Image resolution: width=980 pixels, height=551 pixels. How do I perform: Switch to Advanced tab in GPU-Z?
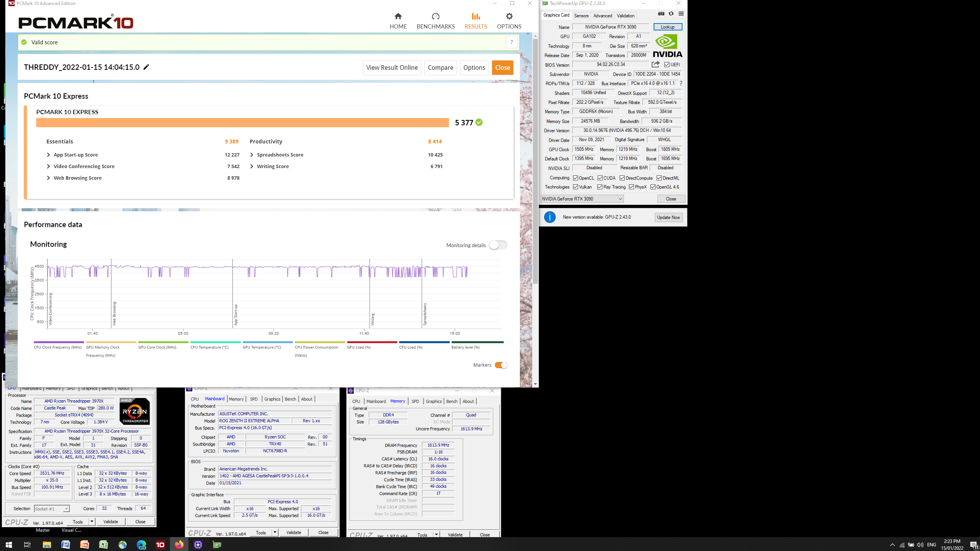click(602, 16)
